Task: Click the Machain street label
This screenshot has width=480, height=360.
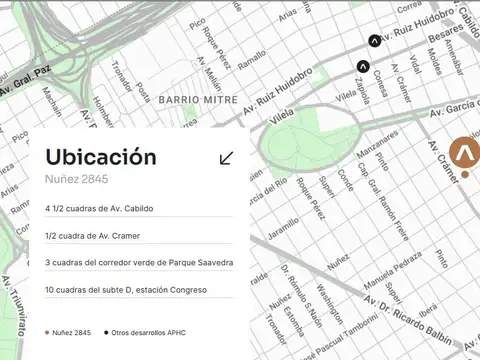Action: pyautogui.click(x=52, y=102)
